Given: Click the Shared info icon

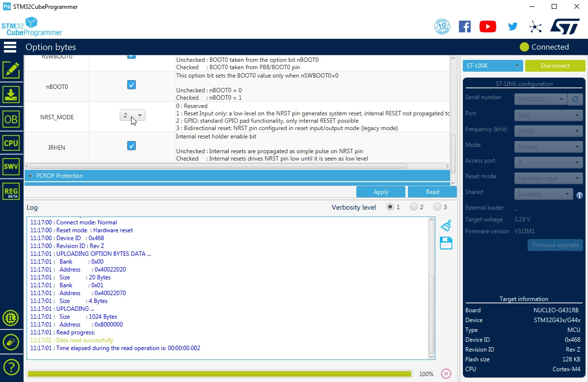Looking at the screenshot, I should [x=579, y=195].
